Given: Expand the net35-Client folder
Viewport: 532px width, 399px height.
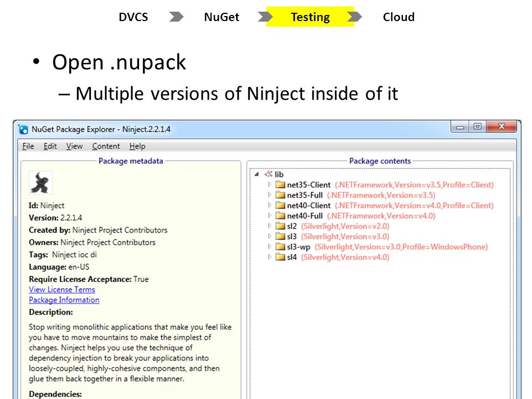Looking at the screenshot, I should (270, 185).
